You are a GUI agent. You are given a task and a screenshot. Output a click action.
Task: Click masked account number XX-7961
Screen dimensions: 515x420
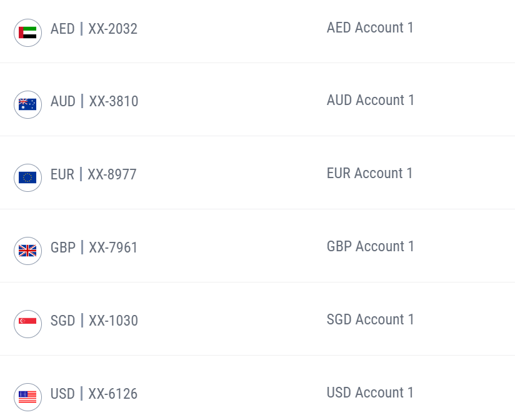pos(113,247)
